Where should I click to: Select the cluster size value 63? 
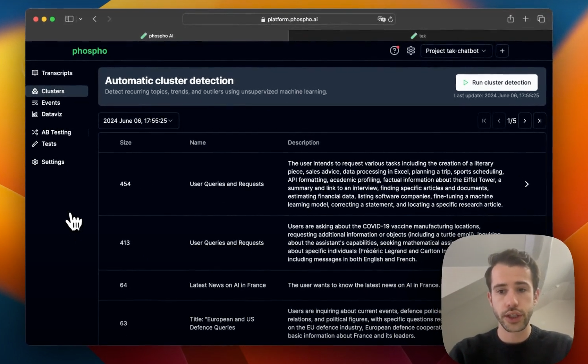[123, 323]
